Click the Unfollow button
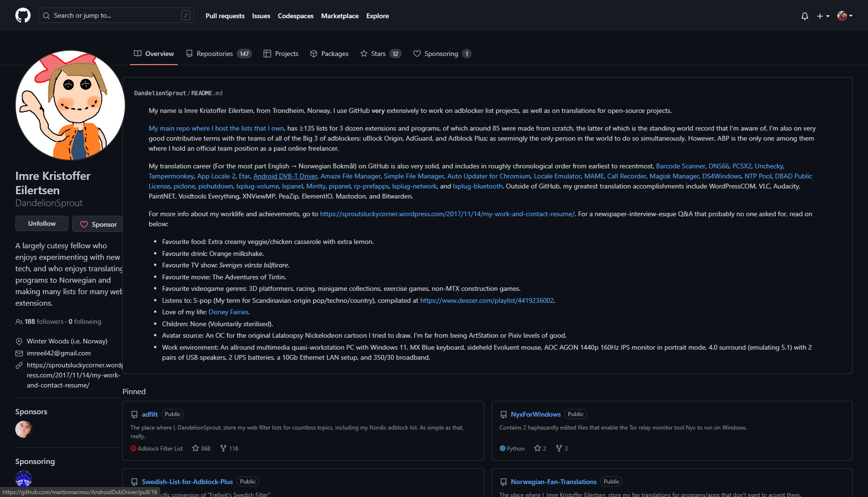The height and width of the screenshot is (497, 868). pos(41,223)
